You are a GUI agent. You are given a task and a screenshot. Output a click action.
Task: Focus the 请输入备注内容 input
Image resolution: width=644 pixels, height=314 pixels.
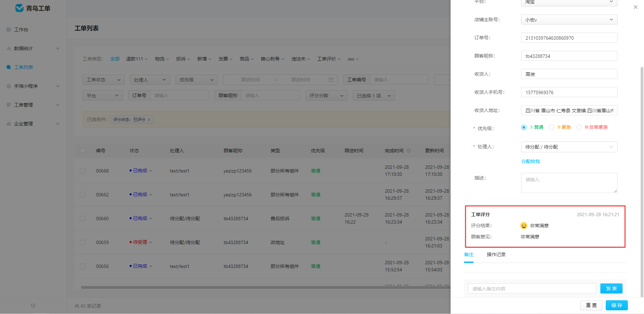pos(532,288)
